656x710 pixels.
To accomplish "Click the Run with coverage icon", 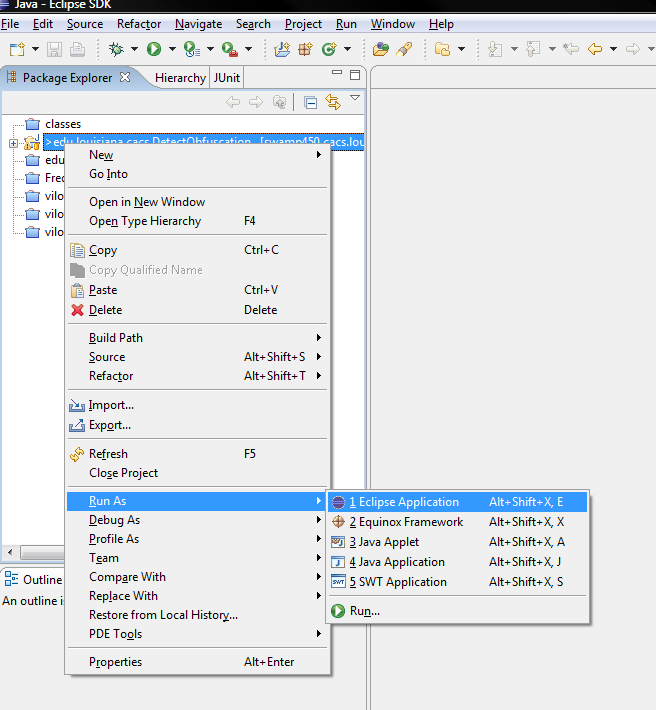I will point(192,49).
